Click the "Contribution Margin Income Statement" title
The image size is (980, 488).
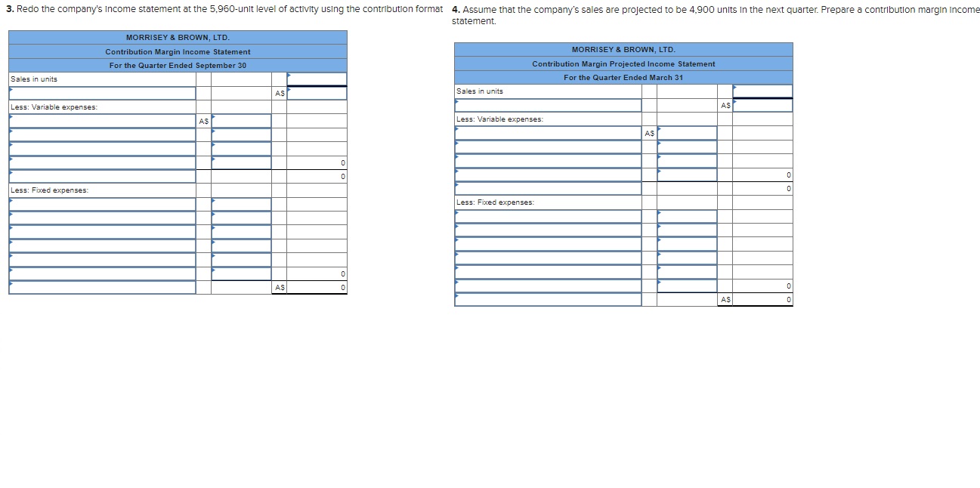(x=178, y=51)
